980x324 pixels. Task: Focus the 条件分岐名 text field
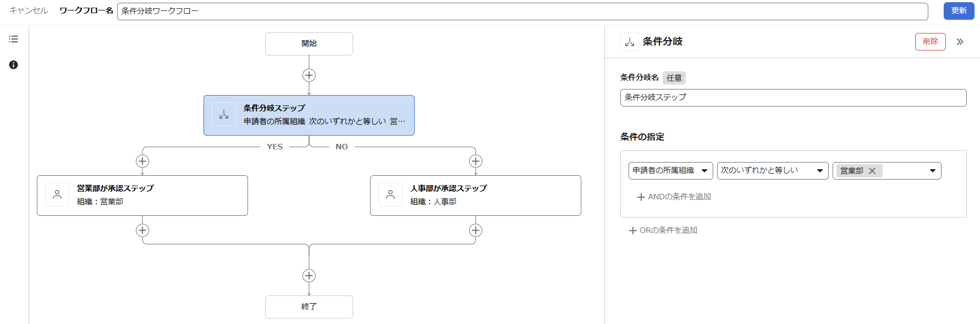(x=792, y=98)
